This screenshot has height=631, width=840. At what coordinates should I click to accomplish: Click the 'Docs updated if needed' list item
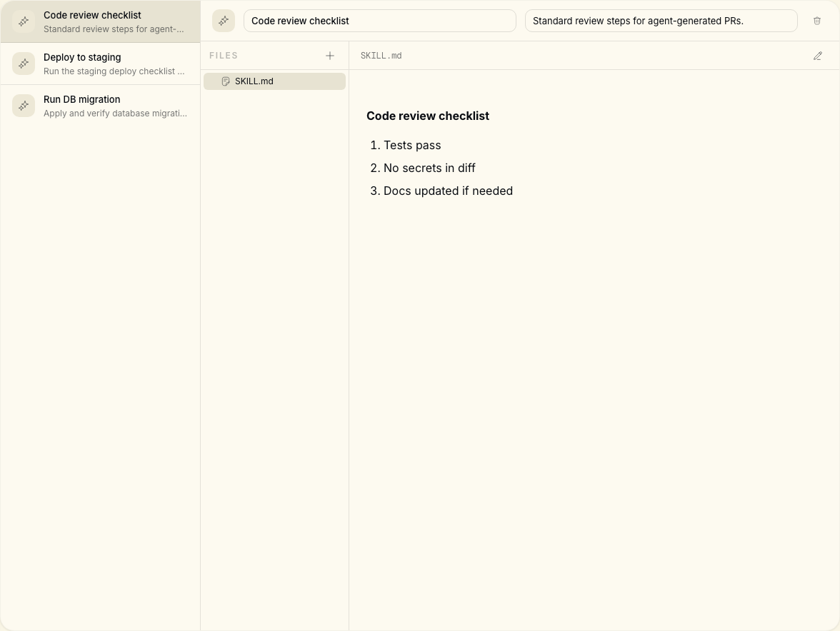[448, 191]
